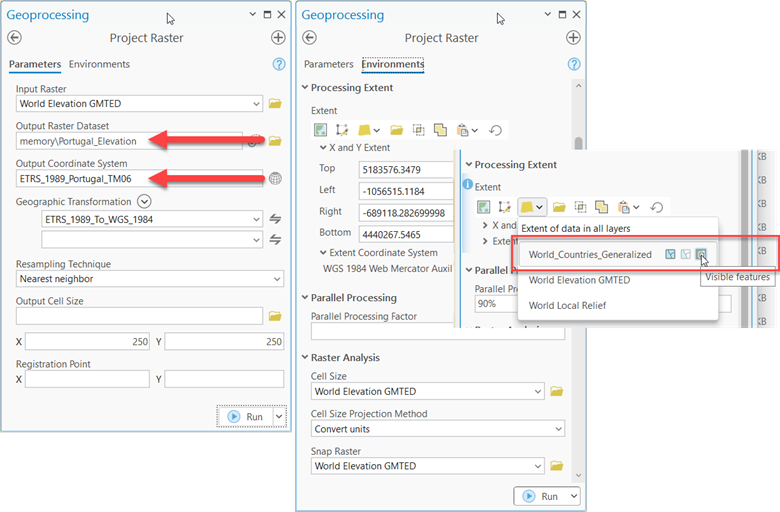The image size is (780, 512).
Task: Browse for the Input Raster
Action: pos(275,103)
